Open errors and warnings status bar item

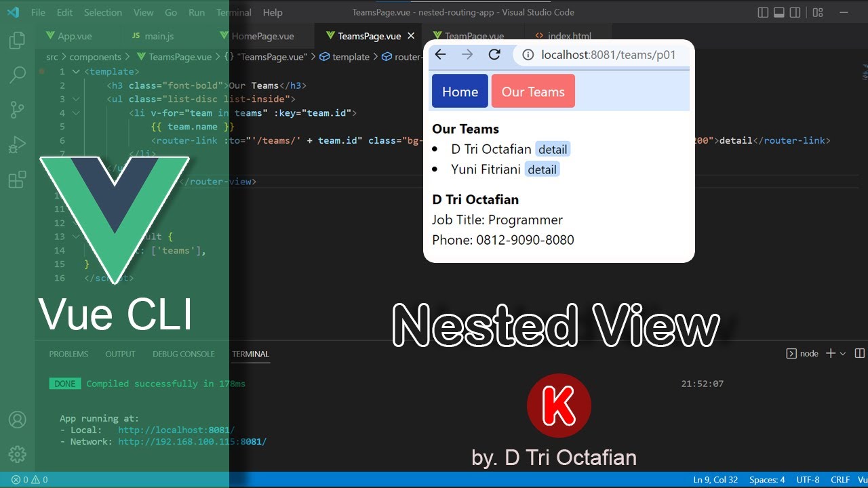[x=29, y=480]
